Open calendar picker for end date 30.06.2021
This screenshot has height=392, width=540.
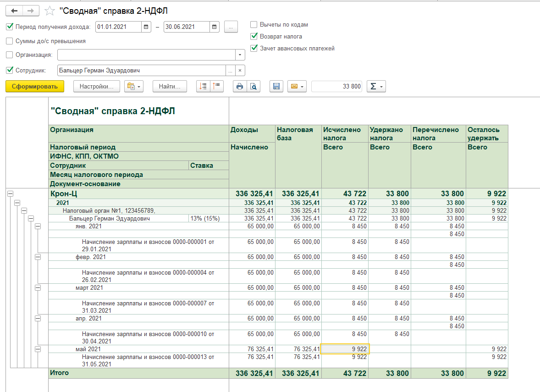point(215,27)
